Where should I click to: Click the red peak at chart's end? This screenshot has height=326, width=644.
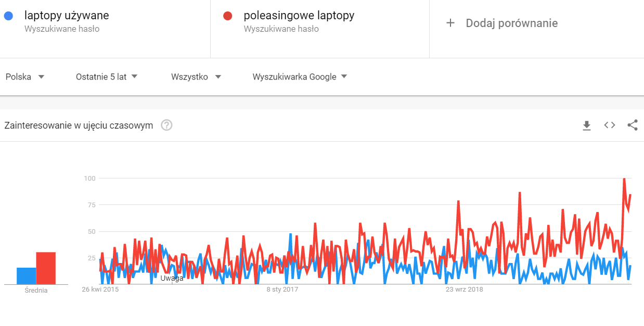(x=624, y=180)
